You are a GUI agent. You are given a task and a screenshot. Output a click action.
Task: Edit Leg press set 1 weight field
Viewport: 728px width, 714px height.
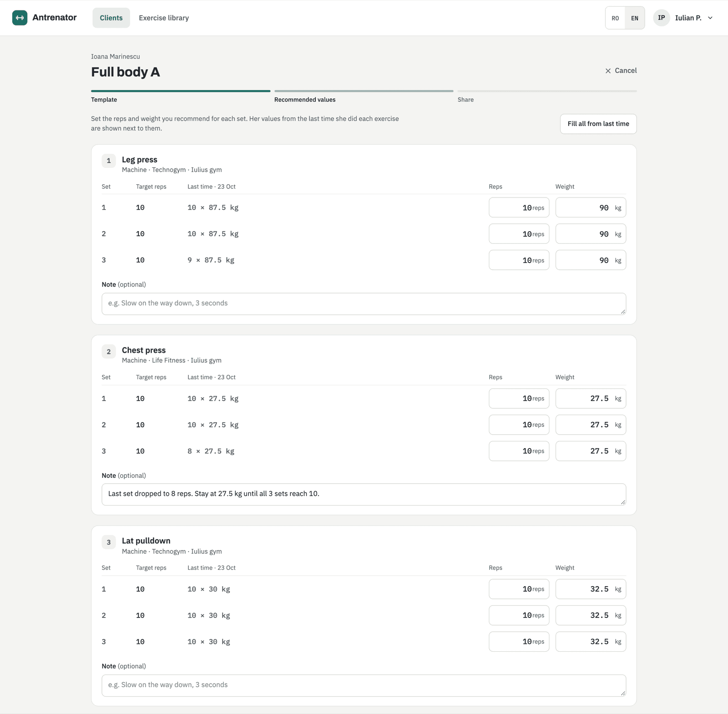pyautogui.click(x=591, y=208)
